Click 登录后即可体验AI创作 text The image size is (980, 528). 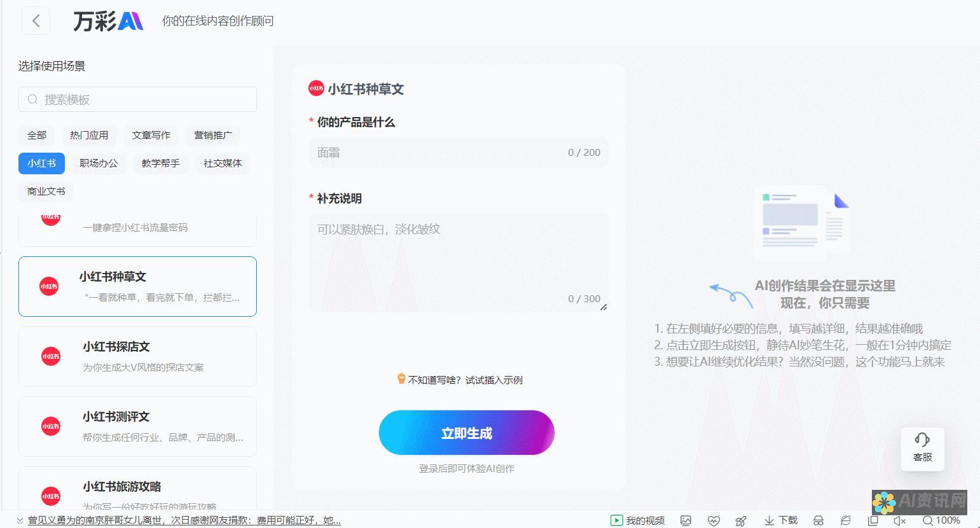467,468
